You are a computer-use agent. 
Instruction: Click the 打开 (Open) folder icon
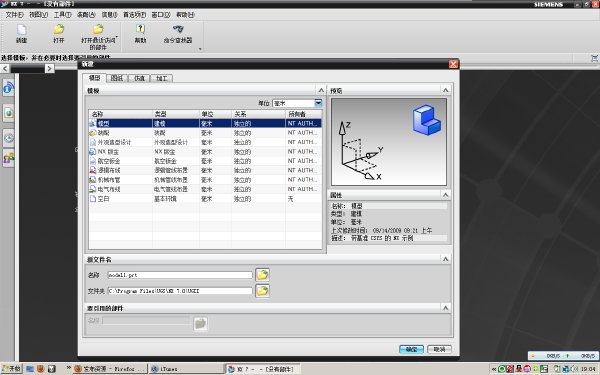point(59,29)
